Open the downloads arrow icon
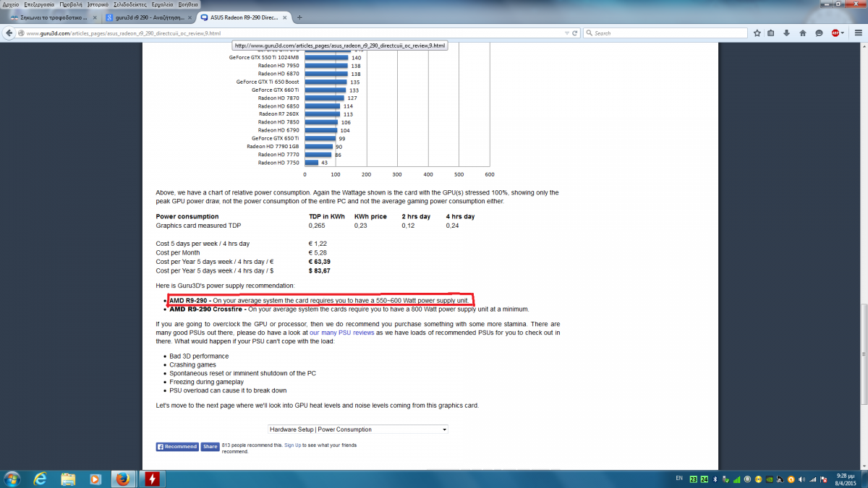 point(787,33)
